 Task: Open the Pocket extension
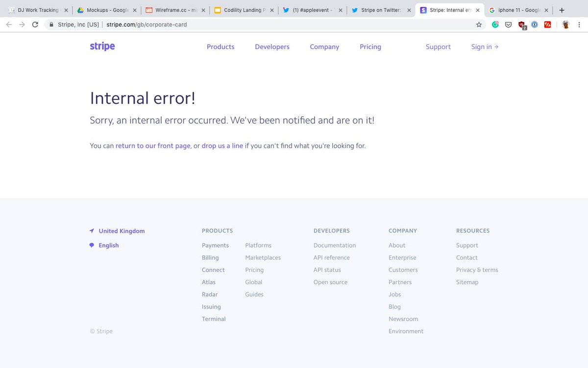(509, 25)
